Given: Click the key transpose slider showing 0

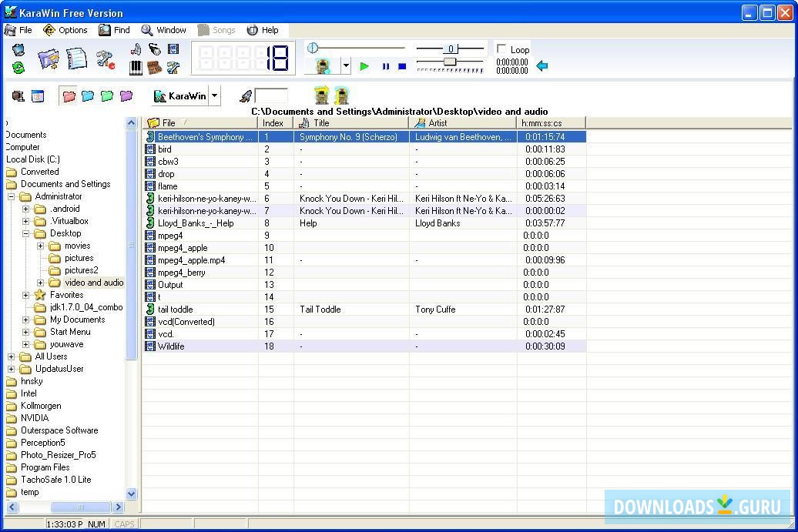Looking at the screenshot, I should click(x=451, y=49).
